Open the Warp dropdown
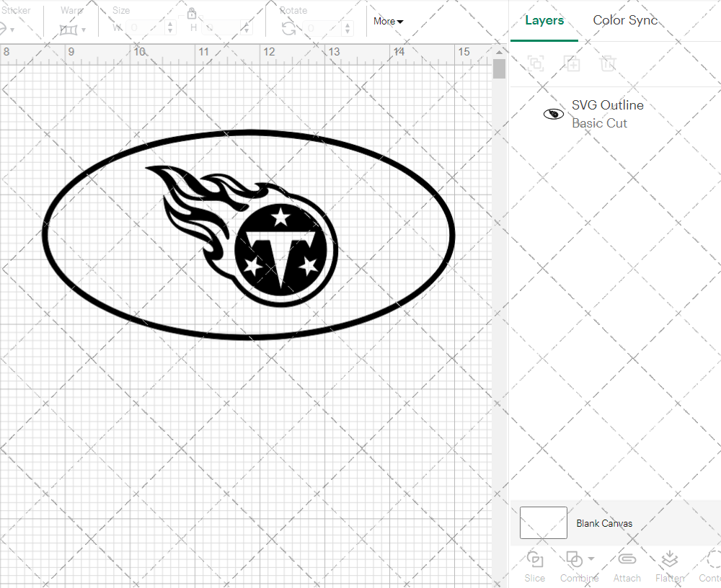 [73, 30]
